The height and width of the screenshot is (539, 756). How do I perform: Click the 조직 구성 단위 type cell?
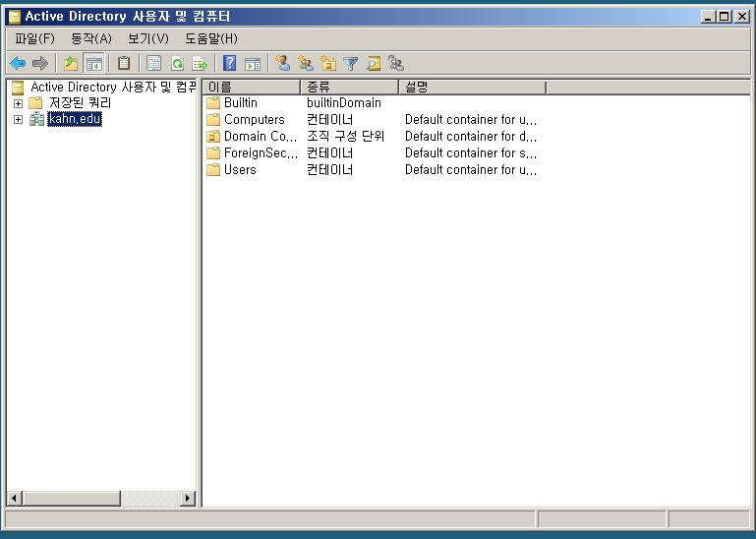346,136
